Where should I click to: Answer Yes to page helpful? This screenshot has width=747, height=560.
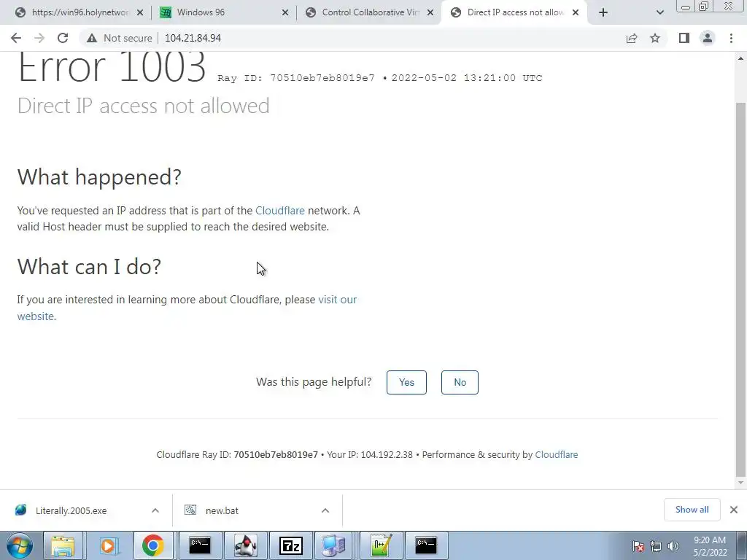point(406,382)
